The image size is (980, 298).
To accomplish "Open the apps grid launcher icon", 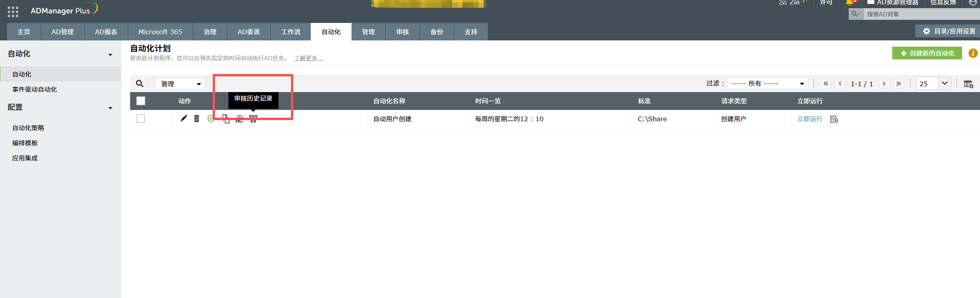I will (13, 12).
